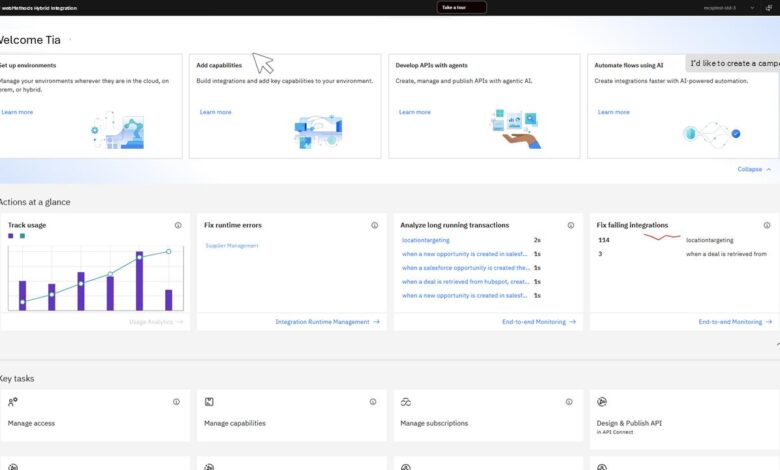
Task: Open the Supplier Management runtime error link
Action: tap(232, 245)
